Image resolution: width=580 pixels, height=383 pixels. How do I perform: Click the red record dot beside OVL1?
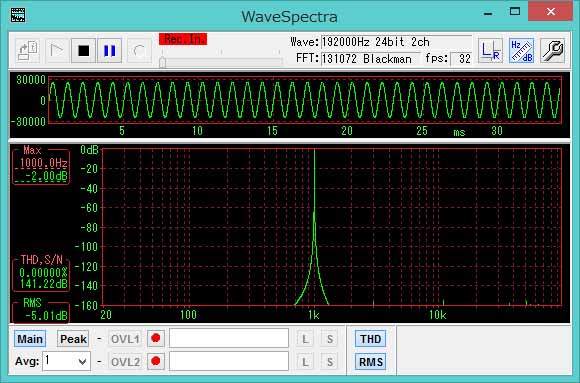tap(156, 338)
